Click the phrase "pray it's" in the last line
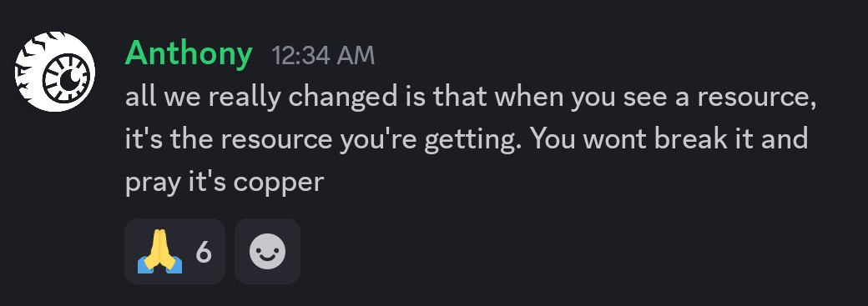868x306 pixels. coord(177,182)
